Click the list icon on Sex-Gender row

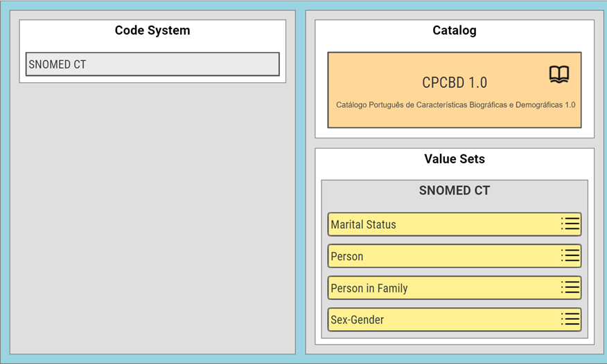[x=570, y=319]
